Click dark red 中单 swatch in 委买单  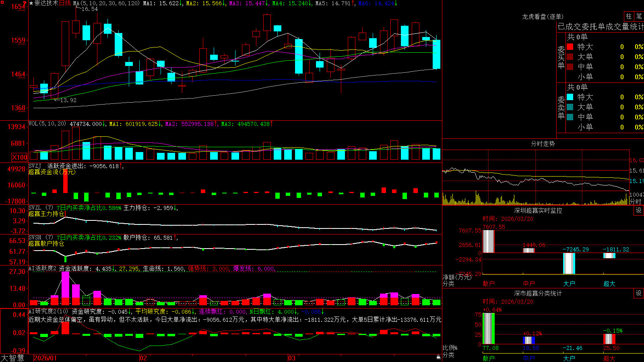[570, 67]
